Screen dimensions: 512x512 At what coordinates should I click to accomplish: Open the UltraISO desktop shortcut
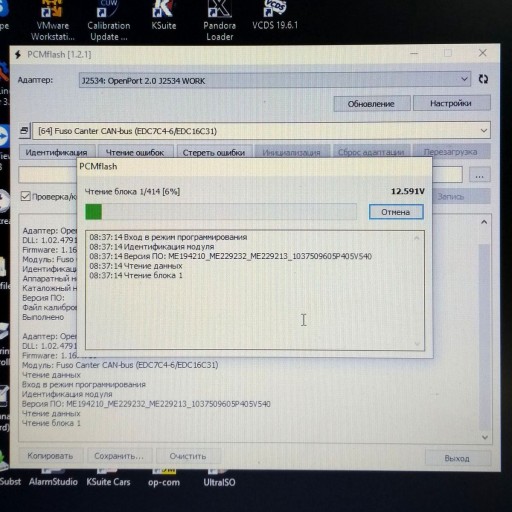click(x=219, y=478)
